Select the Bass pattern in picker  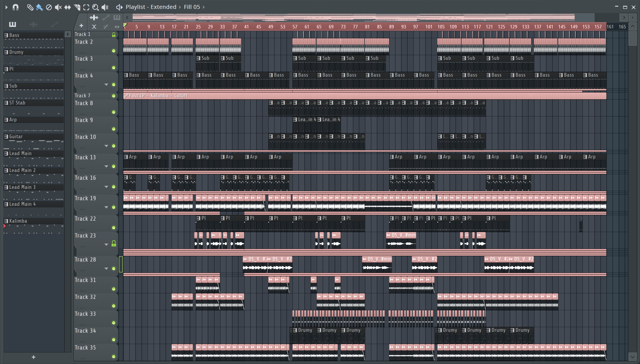(34, 35)
